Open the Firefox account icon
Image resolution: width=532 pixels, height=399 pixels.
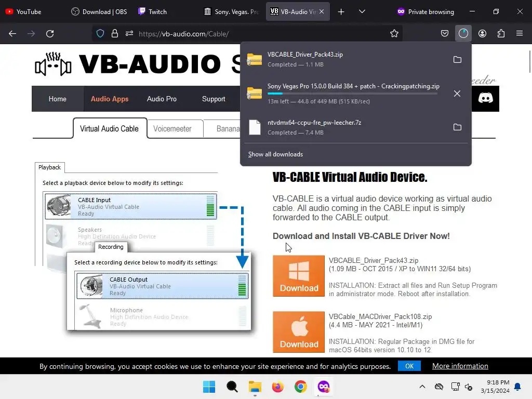[x=482, y=34]
